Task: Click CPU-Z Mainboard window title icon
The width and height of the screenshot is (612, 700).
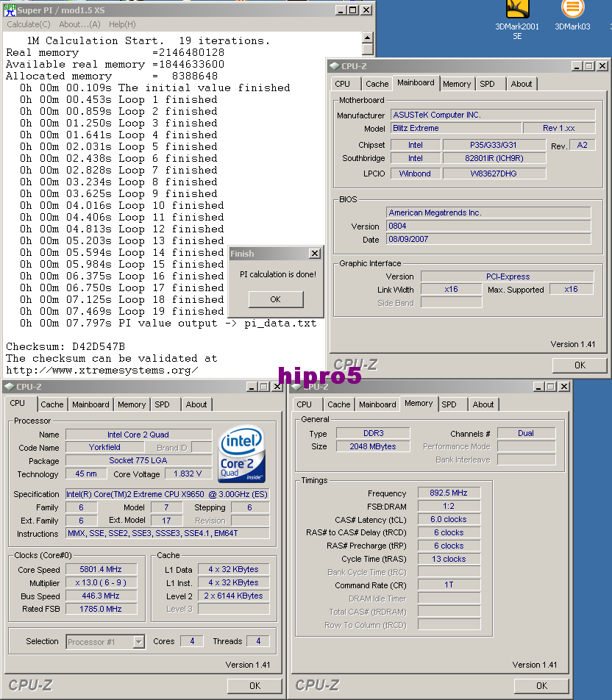Action: (x=335, y=66)
